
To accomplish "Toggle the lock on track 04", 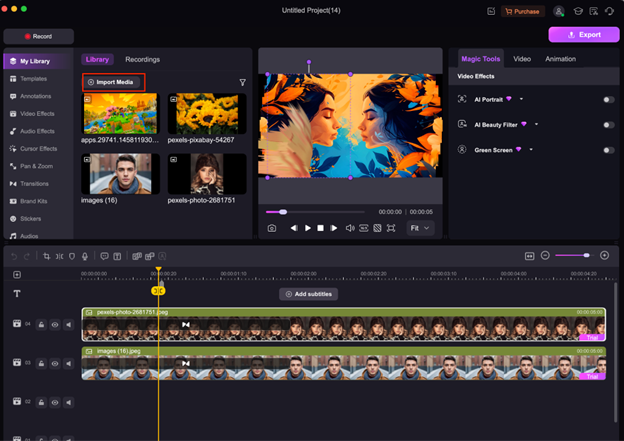I will pyautogui.click(x=41, y=325).
